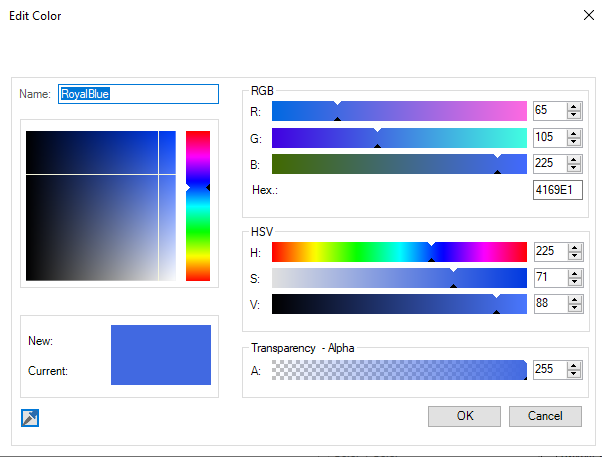Click the S saturation slider bar
The width and height of the screenshot is (603, 458).
pyautogui.click(x=399, y=278)
